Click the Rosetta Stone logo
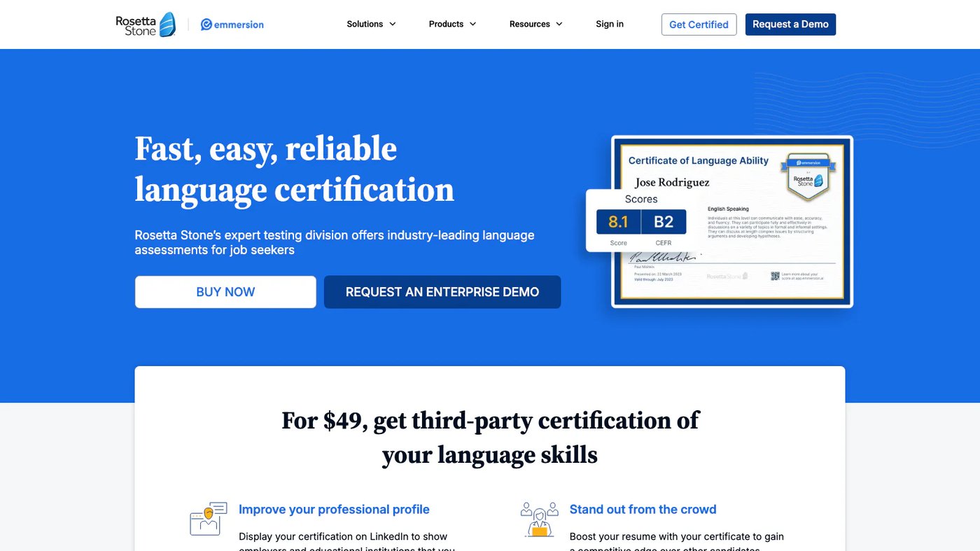Screen dimensions: 980x551 point(146,24)
